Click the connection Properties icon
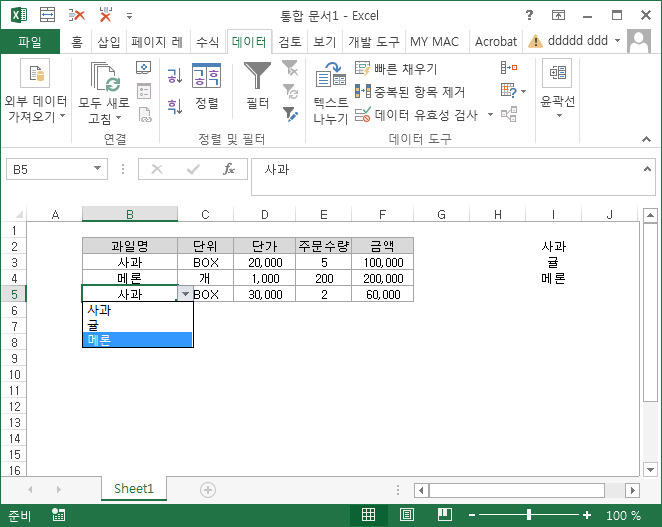Screen dimensions: 662x527 144,91
